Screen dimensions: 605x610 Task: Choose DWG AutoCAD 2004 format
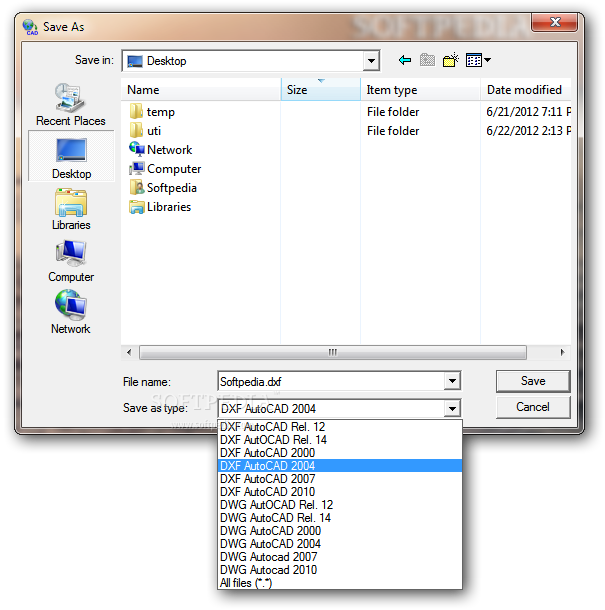(340, 544)
